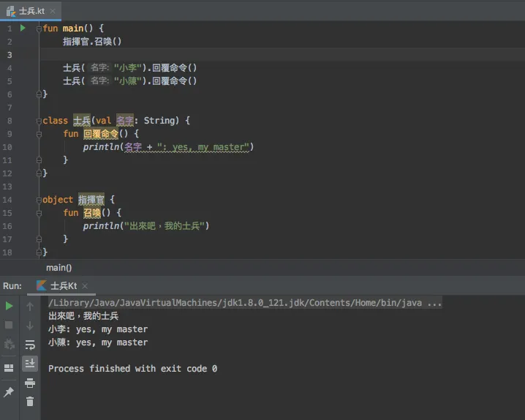This screenshot has height=420, width=525.
Task: Collapse fun main() with line 1 fold marker
Action: [x=39, y=29]
